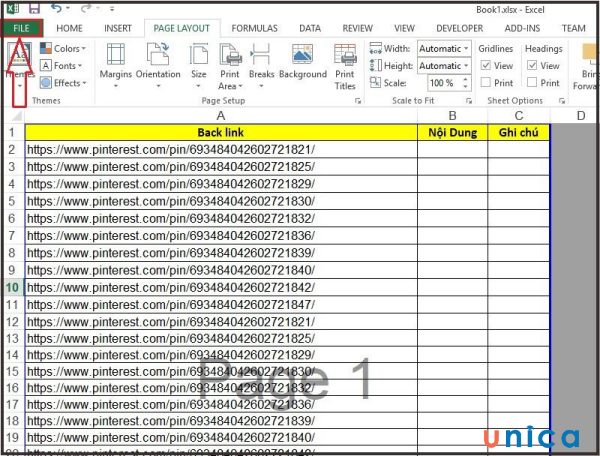
Task: Click the "Ghi chú" header cell
Action: click(518, 132)
